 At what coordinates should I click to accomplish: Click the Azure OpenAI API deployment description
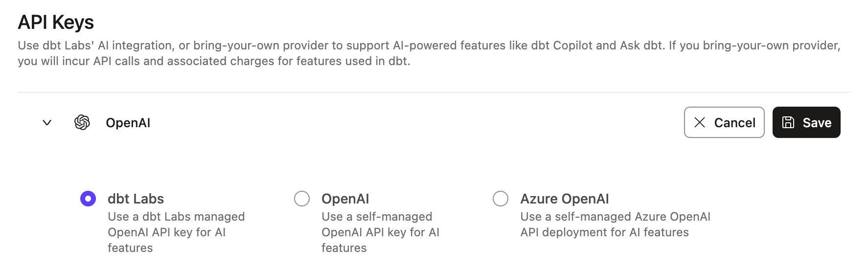(615, 224)
